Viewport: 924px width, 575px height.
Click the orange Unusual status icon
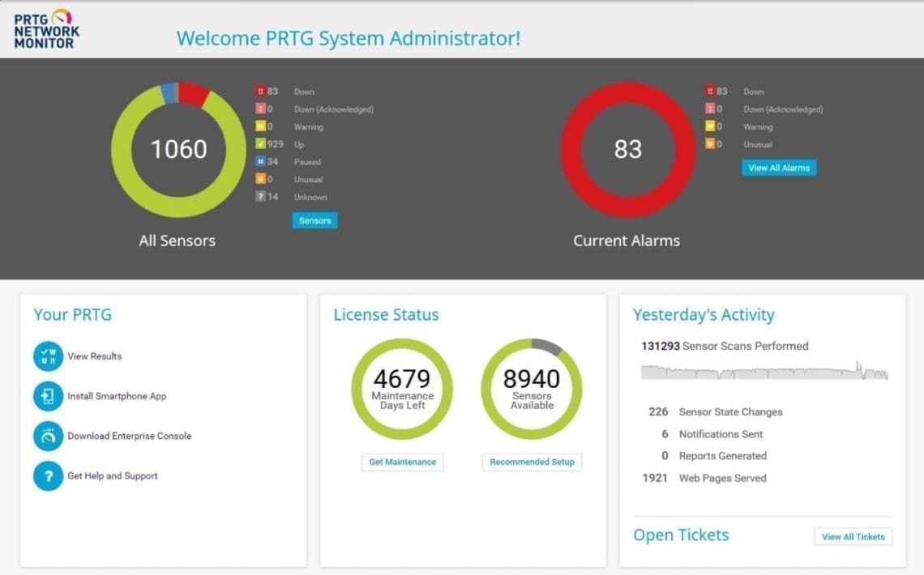click(x=261, y=178)
